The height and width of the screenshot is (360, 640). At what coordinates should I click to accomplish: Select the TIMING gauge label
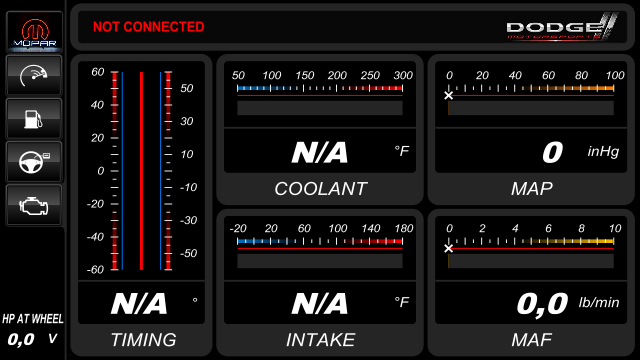(x=143, y=340)
